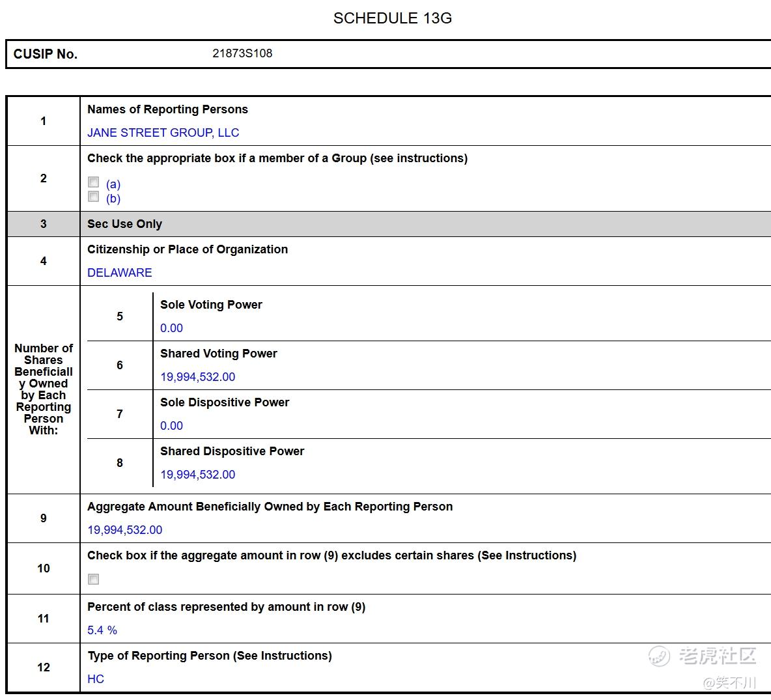
Task: Click the "Names of Reporting Persons" heading
Action: (x=167, y=109)
